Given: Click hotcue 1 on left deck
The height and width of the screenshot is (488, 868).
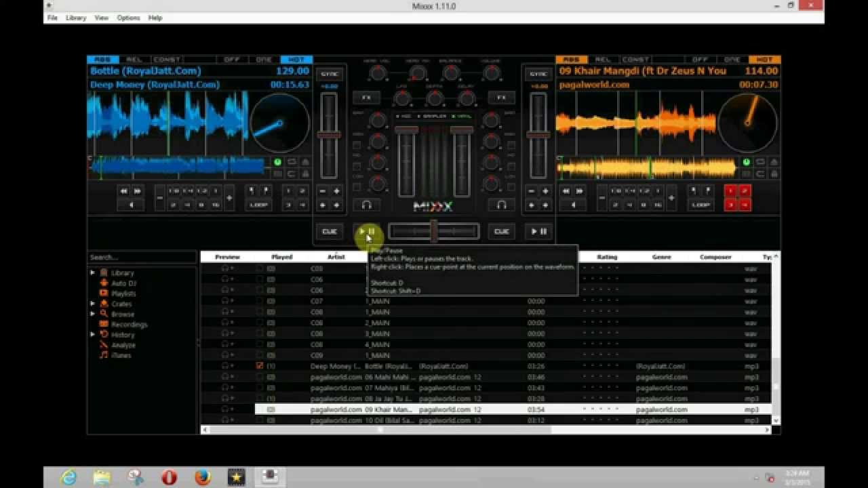Looking at the screenshot, I should (288, 191).
